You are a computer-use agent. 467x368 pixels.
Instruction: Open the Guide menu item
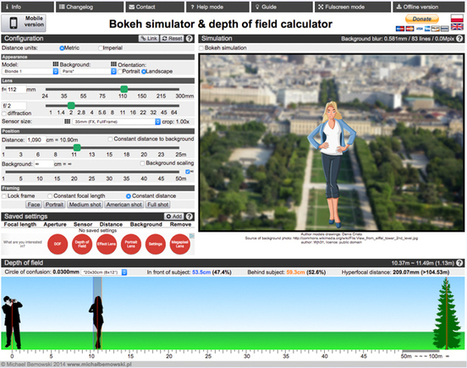click(282, 7)
